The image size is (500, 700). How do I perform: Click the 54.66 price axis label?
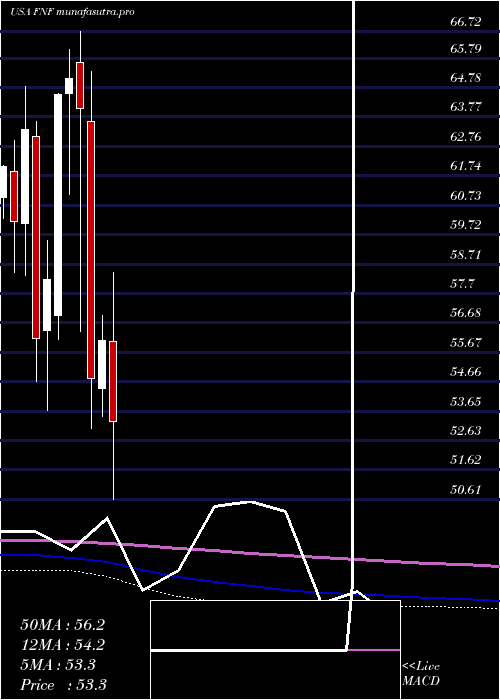[x=466, y=372]
